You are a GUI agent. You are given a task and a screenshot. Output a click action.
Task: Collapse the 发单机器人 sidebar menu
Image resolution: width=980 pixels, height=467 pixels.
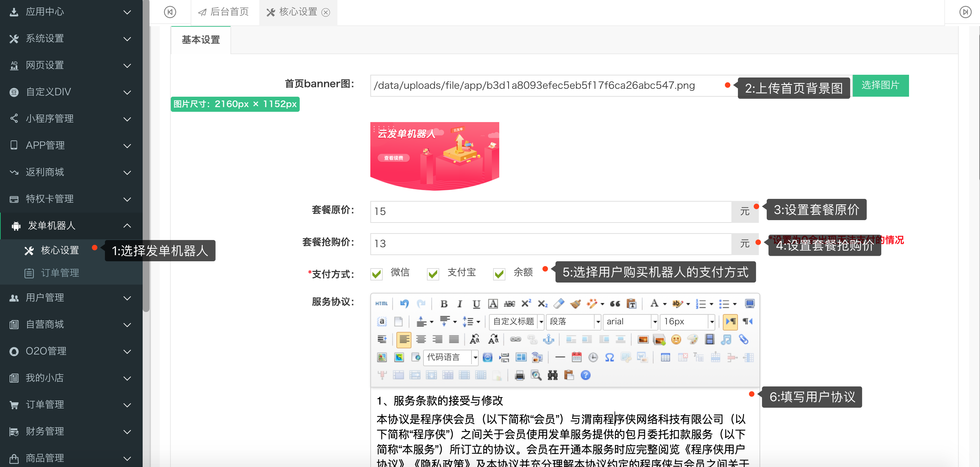pos(71,226)
